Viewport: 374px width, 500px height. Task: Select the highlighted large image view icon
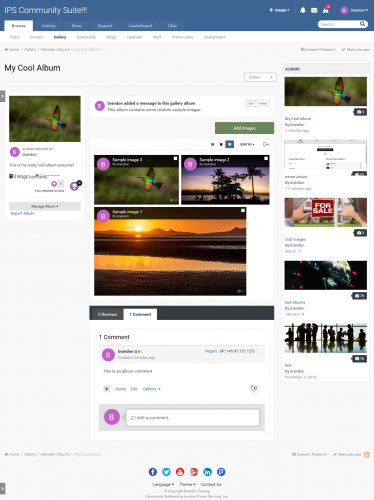[x=230, y=144]
